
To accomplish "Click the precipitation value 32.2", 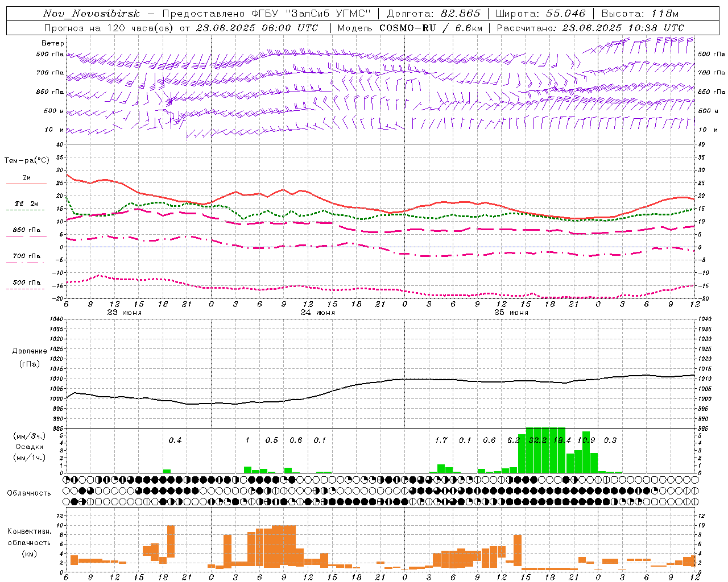I will tap(537, 440).
